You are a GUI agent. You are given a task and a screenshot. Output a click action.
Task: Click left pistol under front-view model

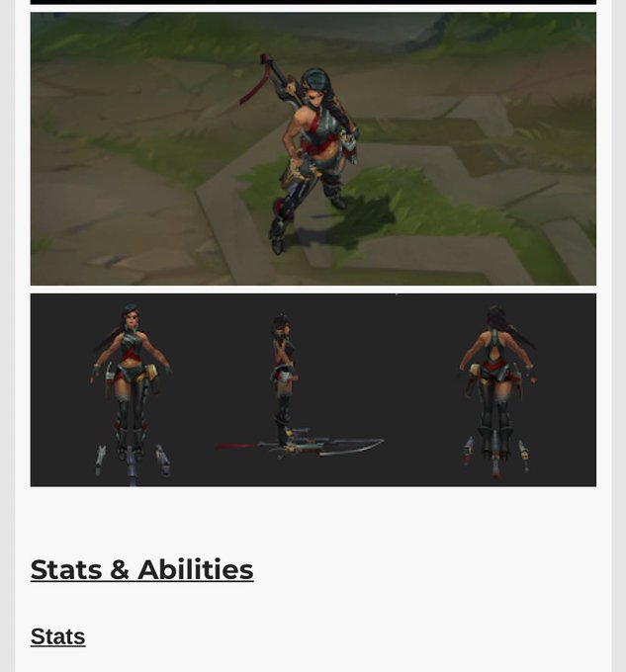(100, 460)
